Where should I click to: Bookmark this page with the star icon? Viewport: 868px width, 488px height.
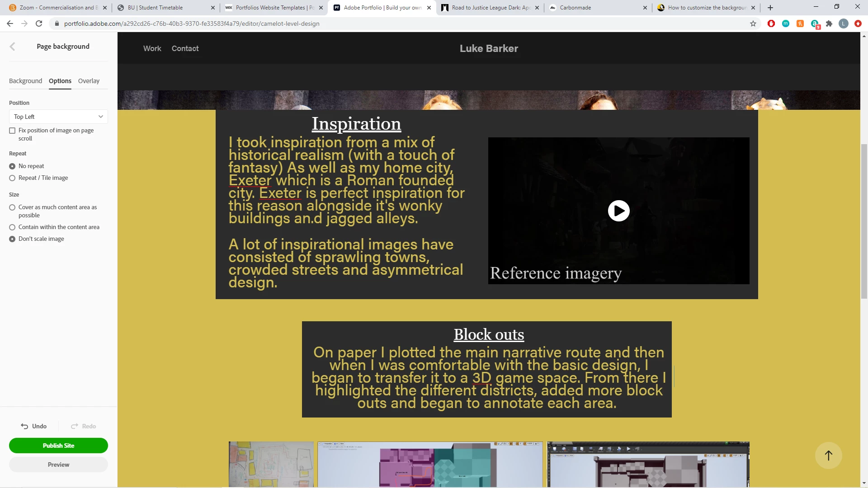(753, 23)
